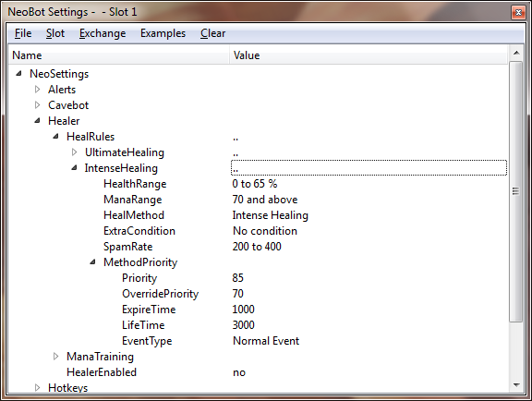
Task: Toggle the HealerEnabled 'no' value
Action: tap(239, 372)
